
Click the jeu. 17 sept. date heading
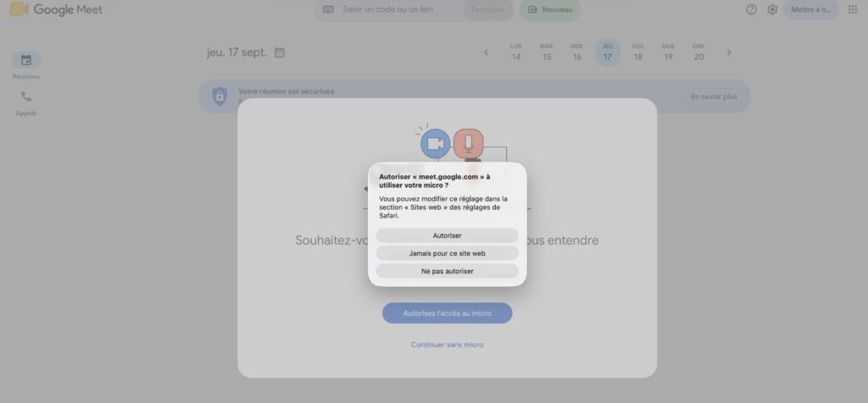tap(237, 52)
